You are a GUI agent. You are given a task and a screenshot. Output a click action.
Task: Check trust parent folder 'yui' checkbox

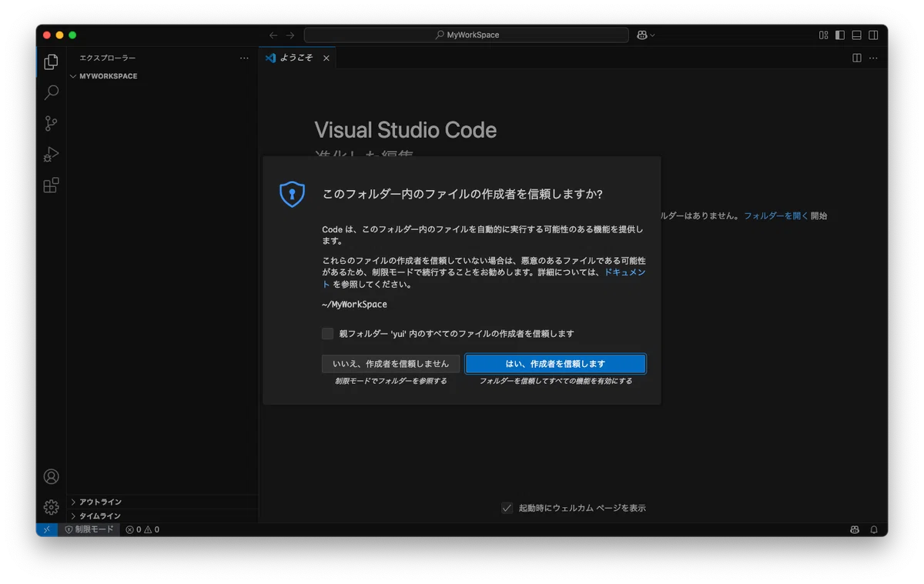(x=328, y=334)
